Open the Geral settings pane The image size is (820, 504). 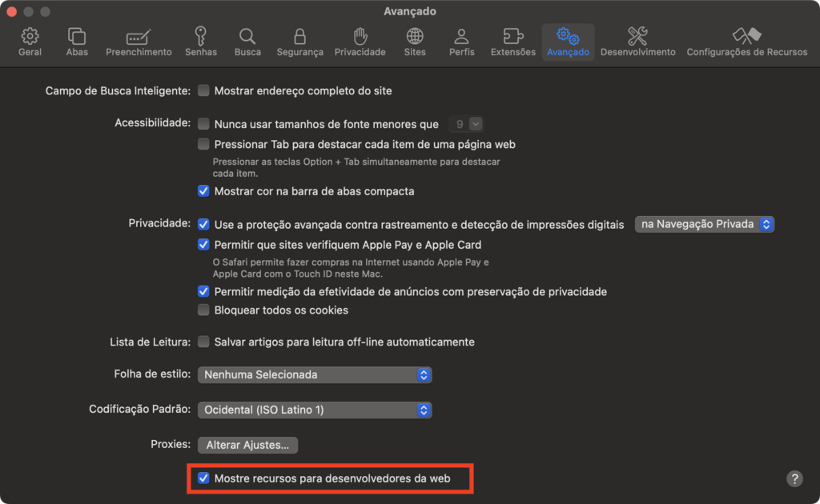[30, 42]
